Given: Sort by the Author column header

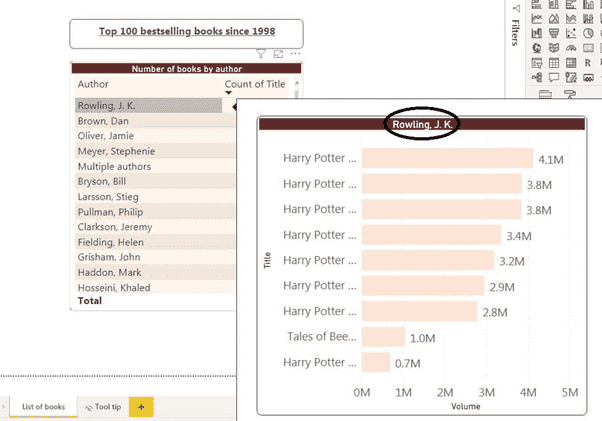Looking at the screenshot, I should coord(93,84).
